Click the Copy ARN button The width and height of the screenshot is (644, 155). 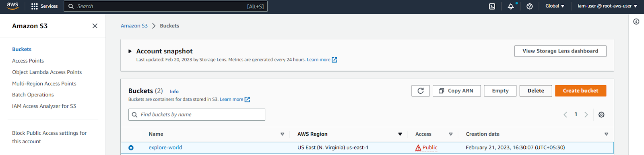coord(456,91)
